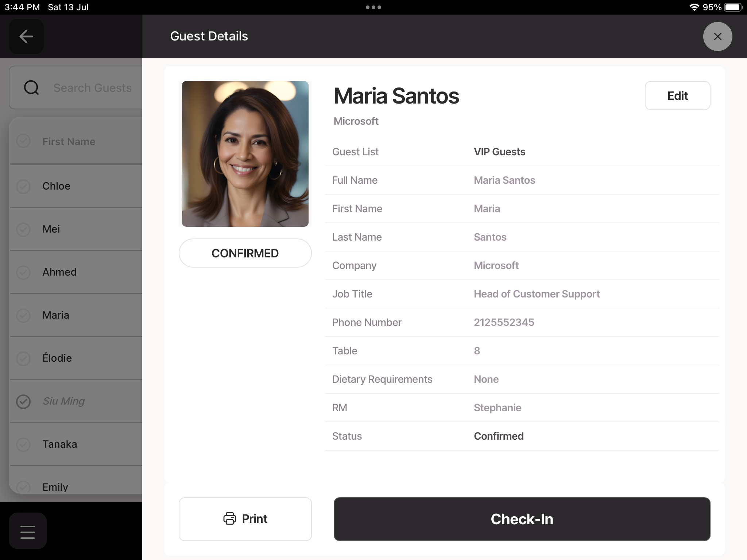Click the Search Guests field
The image size is (747, 560).
pos(93,88)
